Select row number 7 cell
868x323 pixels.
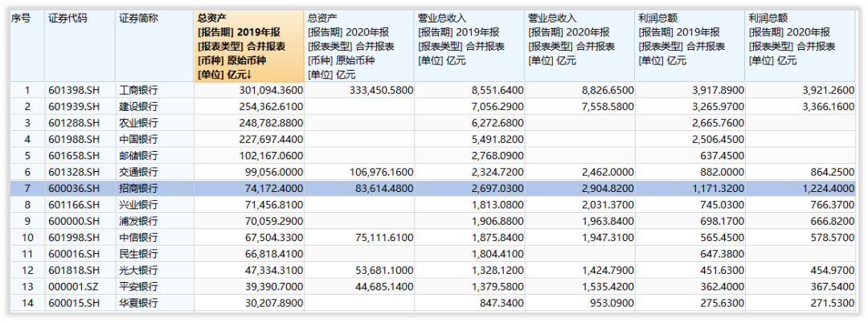27,188
